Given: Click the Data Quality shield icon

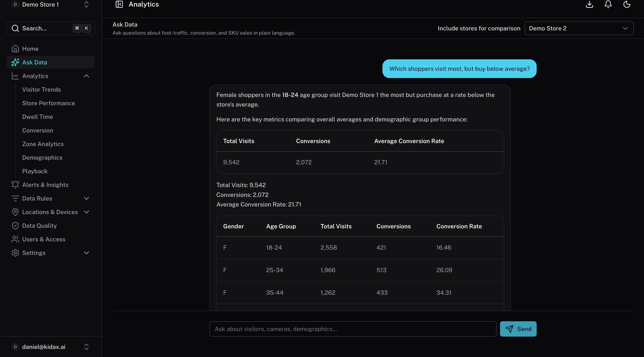Looking at the screenshot, I should tap(15, 225).
